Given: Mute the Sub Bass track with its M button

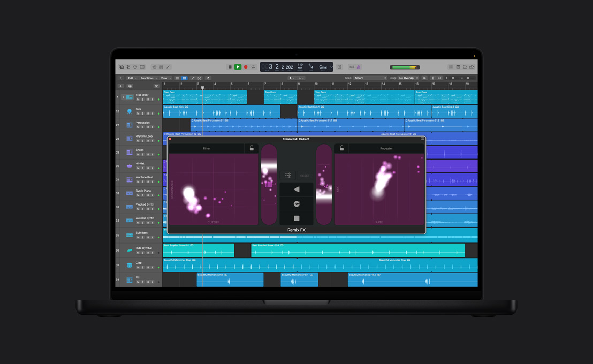Looking at the screenshot, I should pos(138,236).
